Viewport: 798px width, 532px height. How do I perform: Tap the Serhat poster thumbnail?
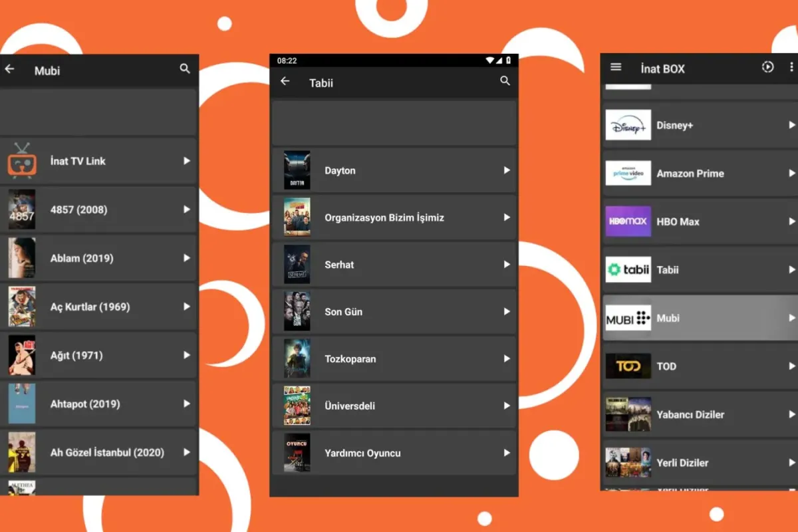point(297,264)
